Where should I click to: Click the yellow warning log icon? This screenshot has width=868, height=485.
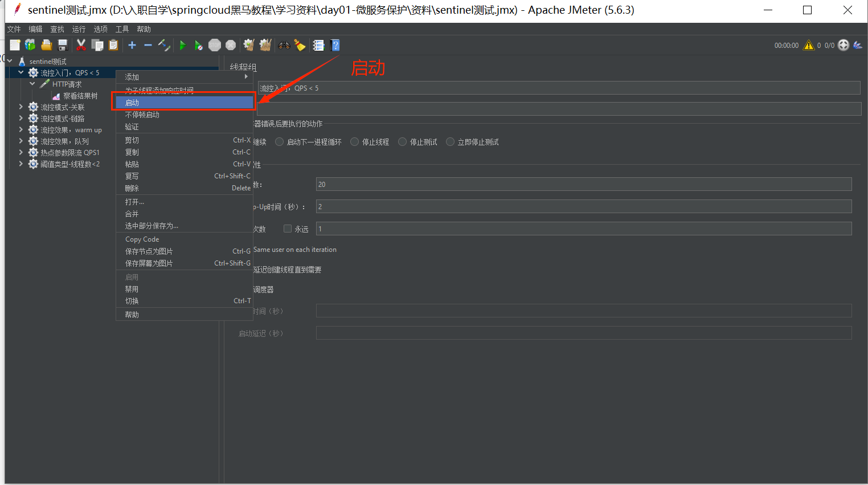coord(809,45)
